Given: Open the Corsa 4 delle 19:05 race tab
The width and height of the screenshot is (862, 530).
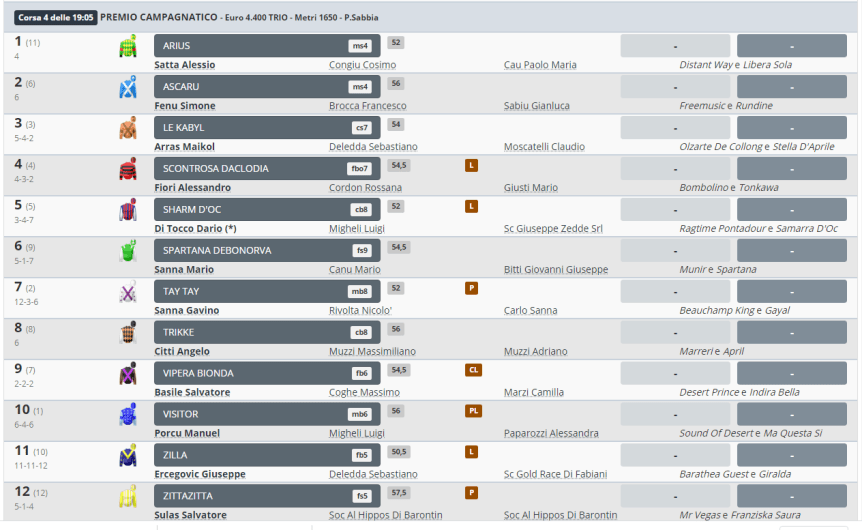Looking at the screenshot, I should pos(55,18).
